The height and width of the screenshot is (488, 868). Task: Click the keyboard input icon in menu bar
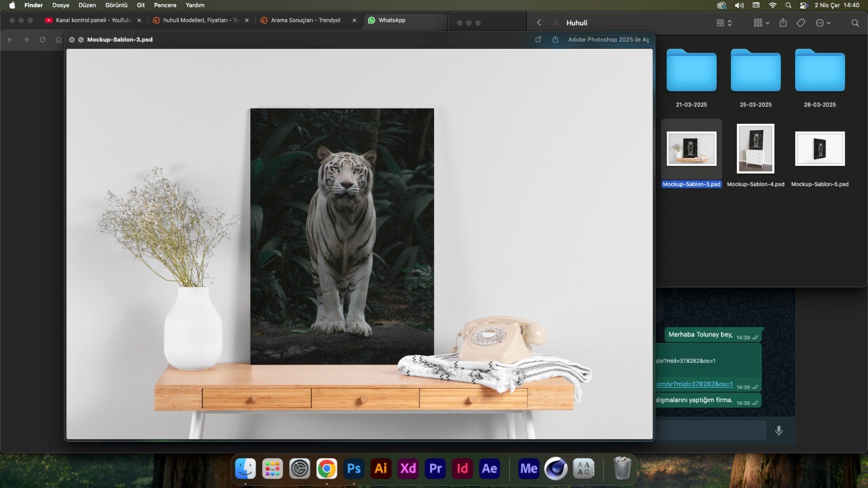756,5
